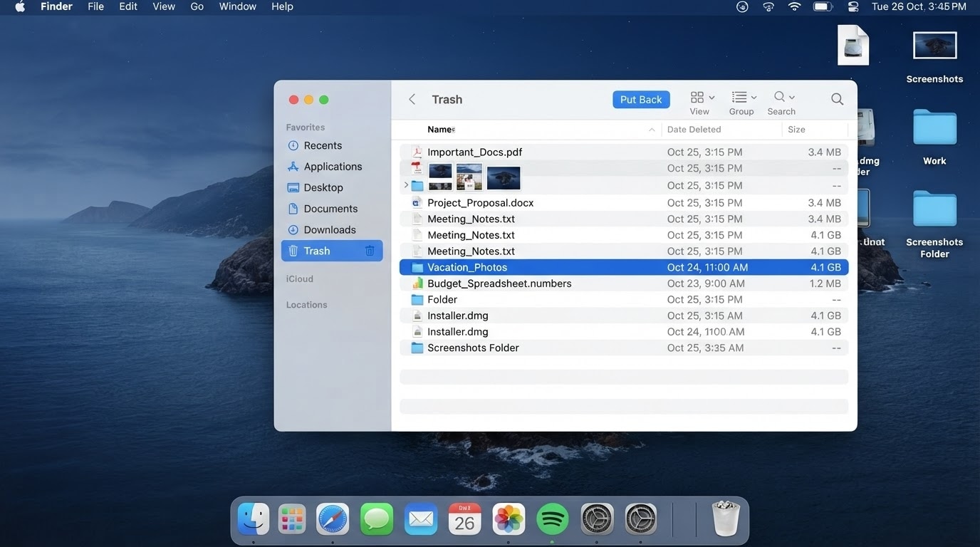
Task: Sort by the Name column header
Action: tap(441, 130)
